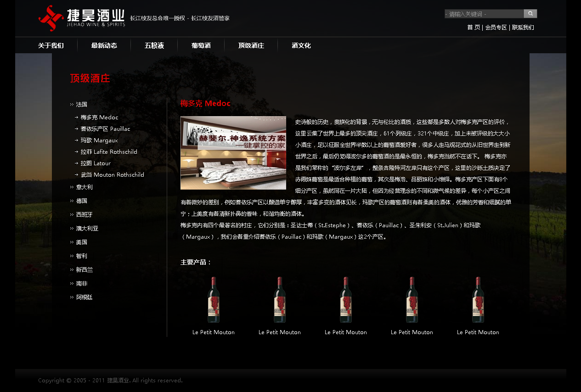Select 武当 Mouton Rothschild in the sidebar
Screen dimensions: 581x392
112,175
